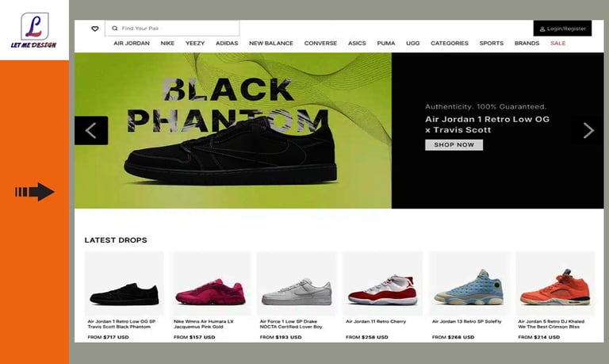Click the Let Me Design logo
Image resolution: width=609 pixels, height=364 pixels.
point(34,30)
